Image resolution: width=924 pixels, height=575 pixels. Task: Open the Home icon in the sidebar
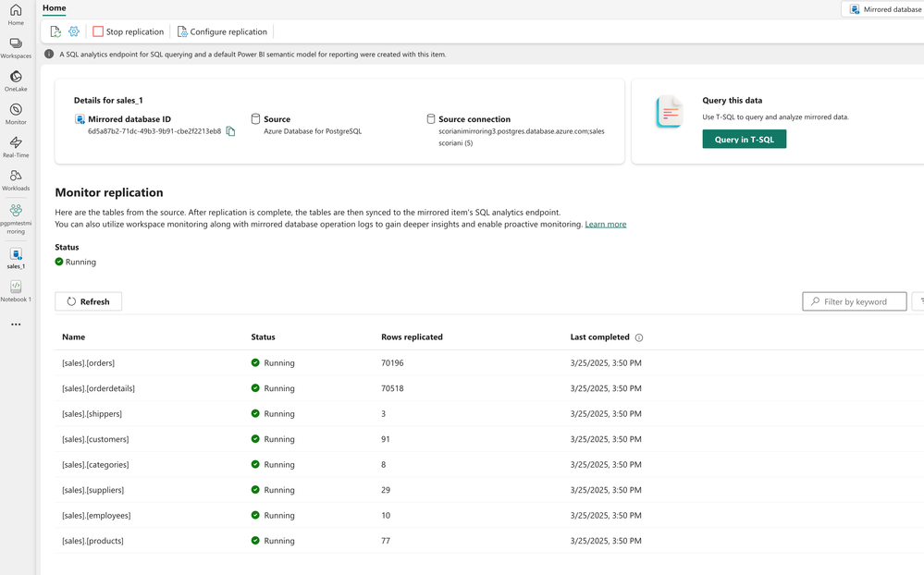(x=16, y=15)
